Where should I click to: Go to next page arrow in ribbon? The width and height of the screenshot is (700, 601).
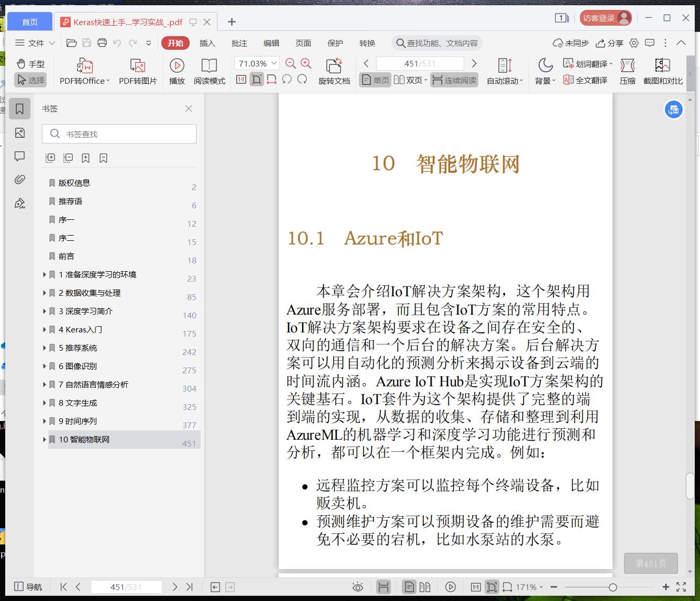point(474,63)
